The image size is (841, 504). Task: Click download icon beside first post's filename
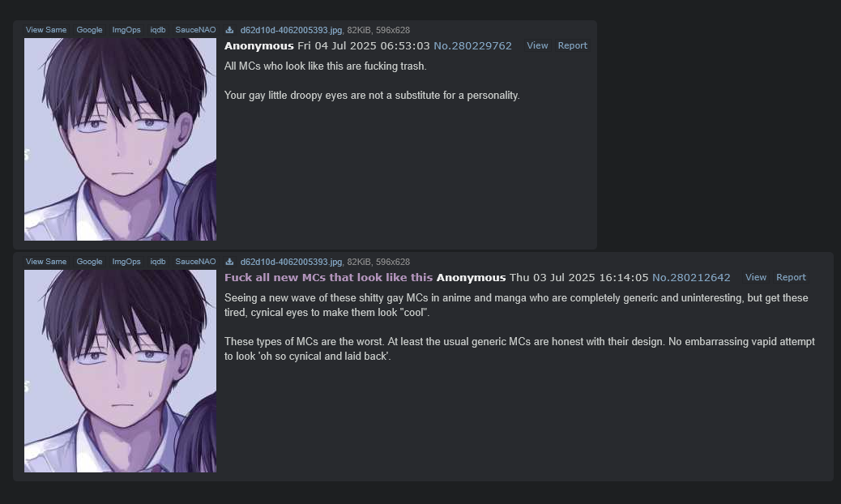click(x=229, y=30)
